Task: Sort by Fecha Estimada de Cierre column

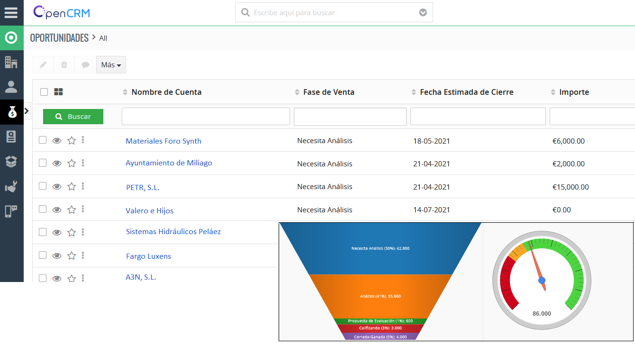Action: pyautogui.click(x=462, y=92)
